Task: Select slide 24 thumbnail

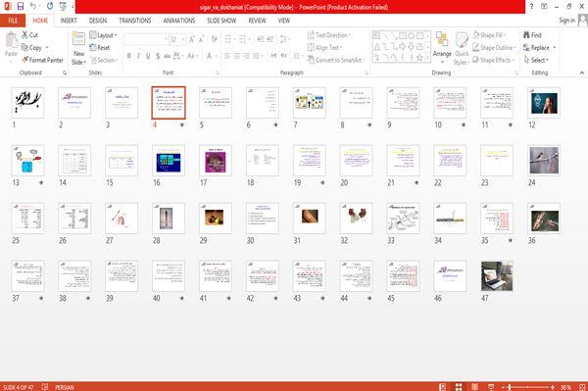Action: 544,161
